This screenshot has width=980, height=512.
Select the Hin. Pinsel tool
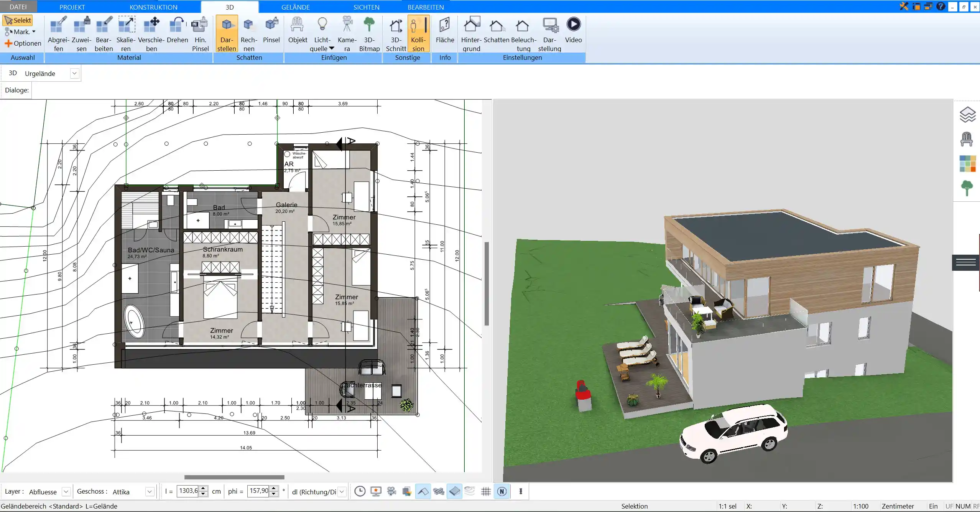(x=200, y=34)
